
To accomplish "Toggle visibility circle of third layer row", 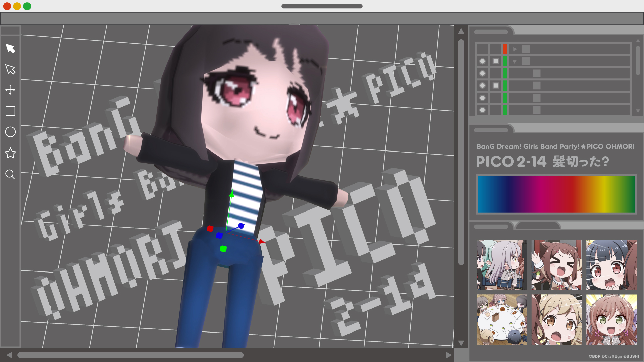I will [x=482, y=73].
